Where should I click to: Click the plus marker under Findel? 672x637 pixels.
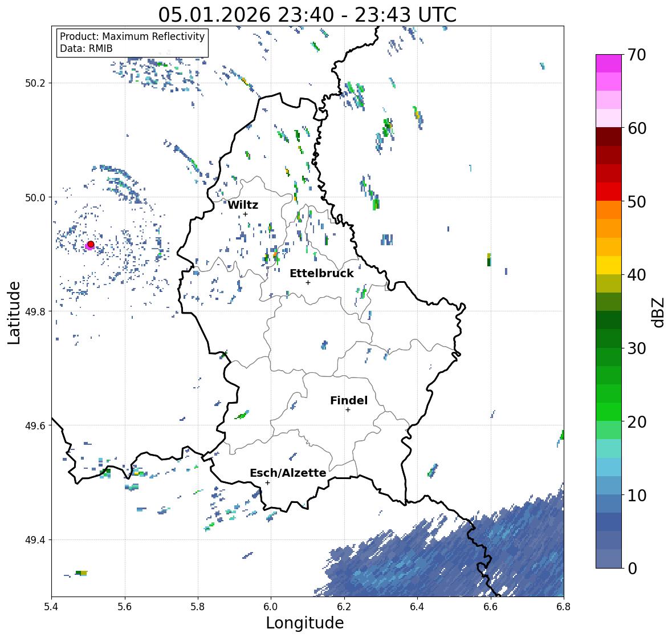click(348, 410)
